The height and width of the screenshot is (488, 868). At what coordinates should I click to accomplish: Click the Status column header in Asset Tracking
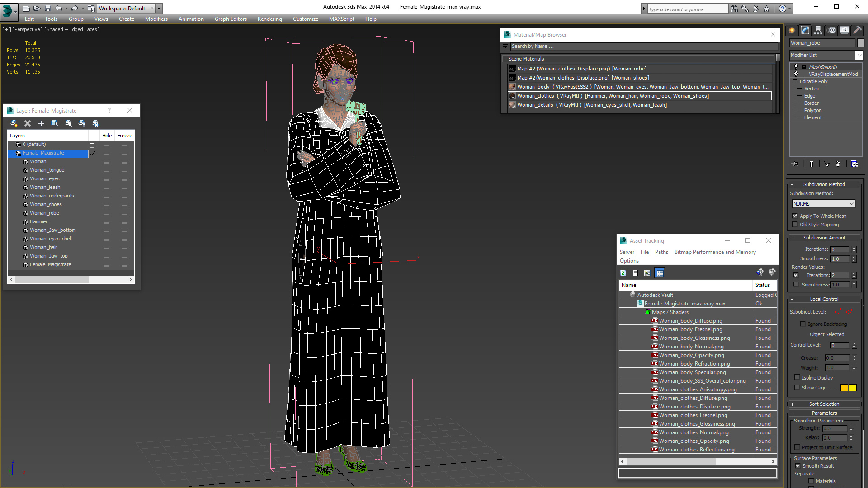tap(764, 285)
